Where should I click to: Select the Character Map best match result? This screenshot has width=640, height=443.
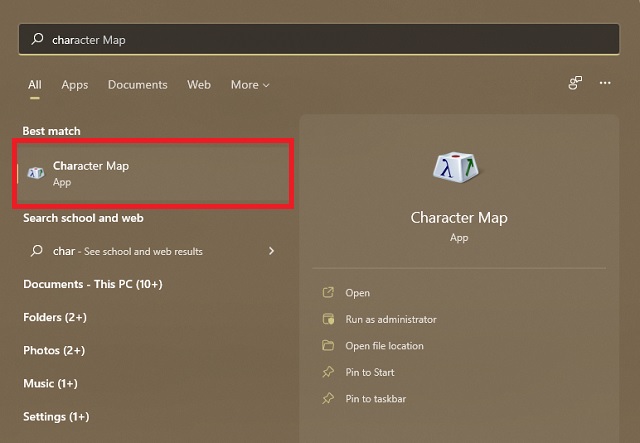click(153, 174)
